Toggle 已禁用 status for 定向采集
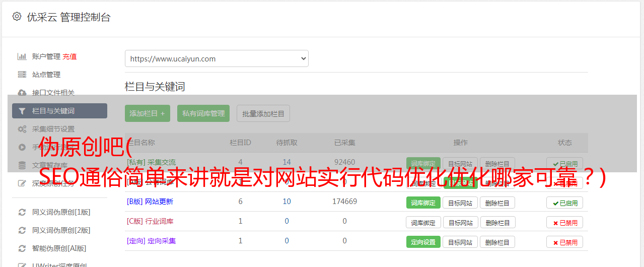The height and width of the screenshot is (267, 644). tap(565, 242)
